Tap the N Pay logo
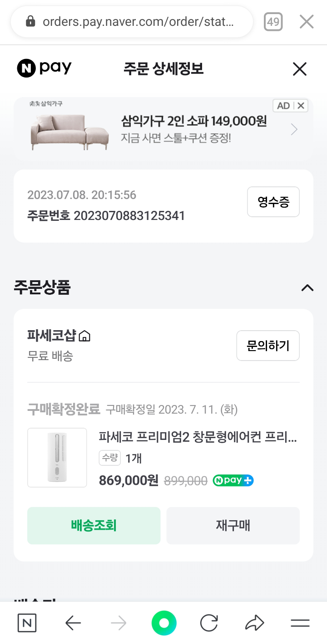This screenshot has height=644, width=327. [x=45, y=68]
